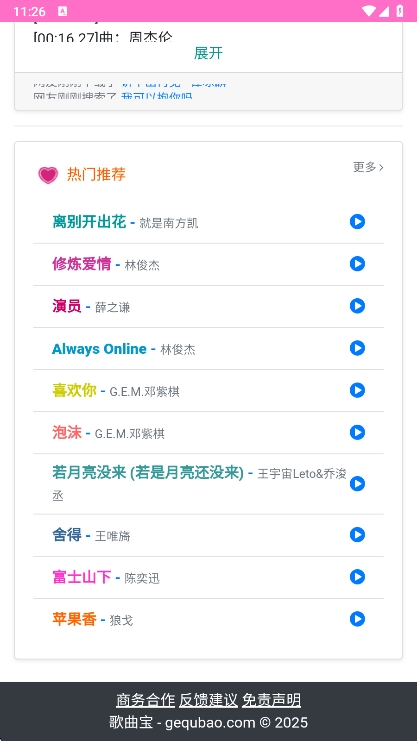The height and width of the screenshot is (741, 417).
Task: Tap the pink heart icon
Action: pos(48,175)
